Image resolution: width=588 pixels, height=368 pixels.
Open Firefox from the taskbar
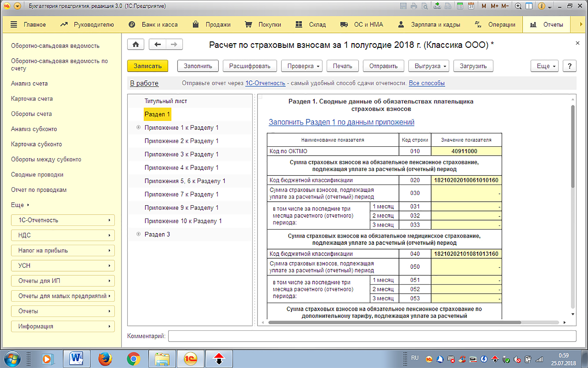tap(105, 359)
